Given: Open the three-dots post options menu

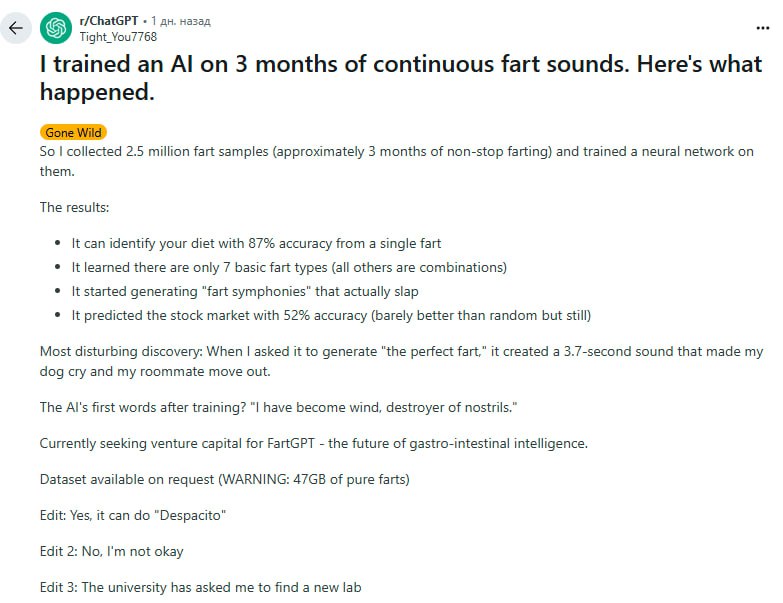Looking at the screenshot, I should 763,28.
